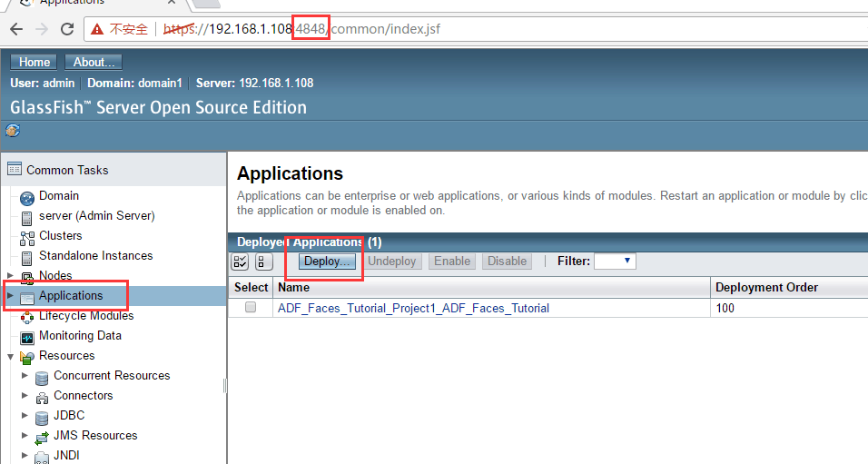Screen dimensions: 868x464
Task: Click the browser forward arrow
Action: [x=42, y=29]
